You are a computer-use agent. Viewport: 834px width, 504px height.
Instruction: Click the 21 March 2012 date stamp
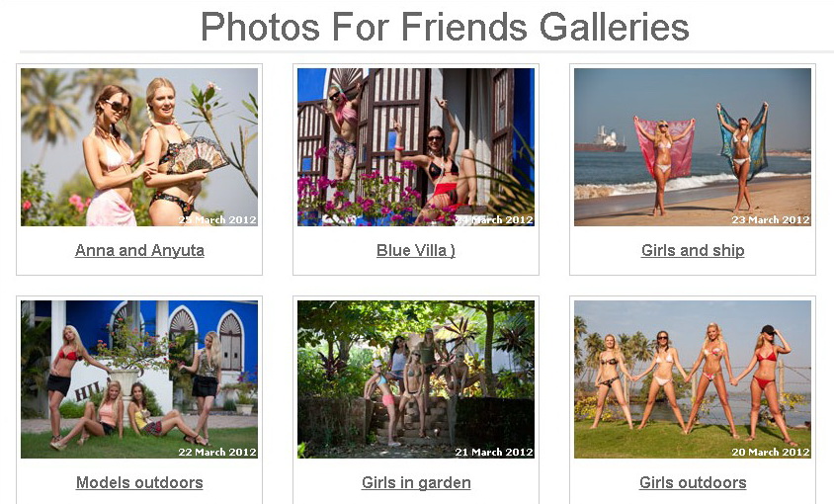click(494, 452)
